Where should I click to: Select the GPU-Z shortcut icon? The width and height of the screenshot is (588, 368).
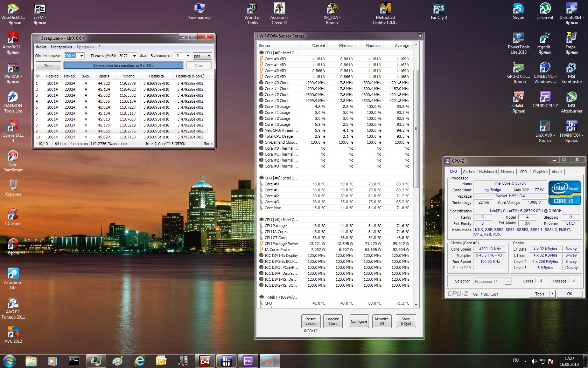pyautogui.click(x=518, y=73)
